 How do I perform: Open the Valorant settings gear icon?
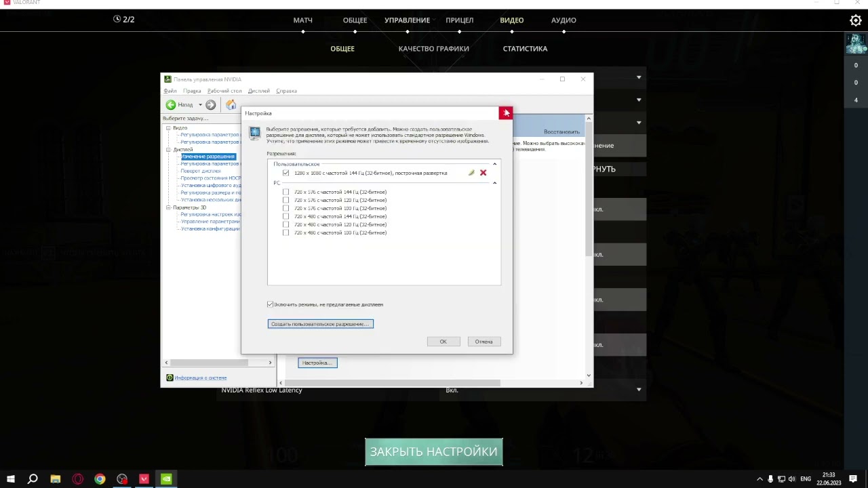(x=856, y=20)
